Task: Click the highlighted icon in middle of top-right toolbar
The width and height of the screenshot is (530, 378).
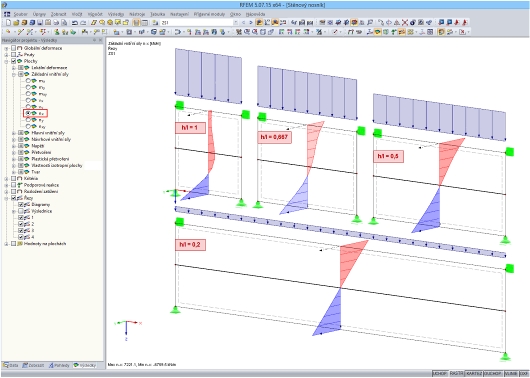Action: [354, 23]
